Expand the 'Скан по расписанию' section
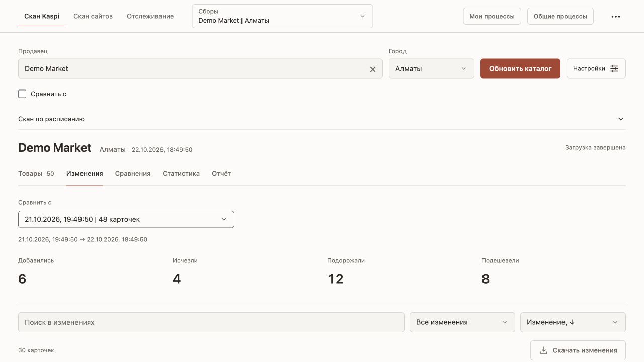644x362 pixels. (322, 119)
